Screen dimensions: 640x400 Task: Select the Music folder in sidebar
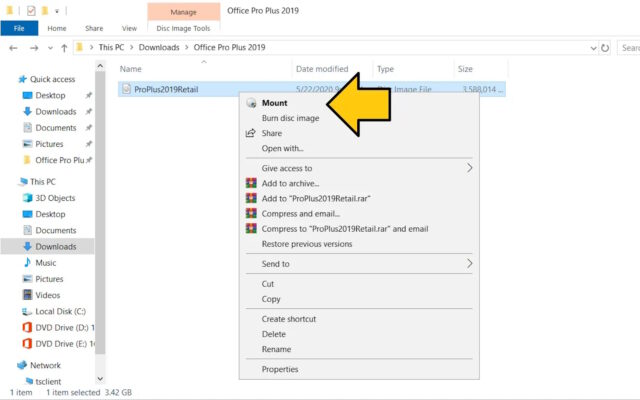46,262
